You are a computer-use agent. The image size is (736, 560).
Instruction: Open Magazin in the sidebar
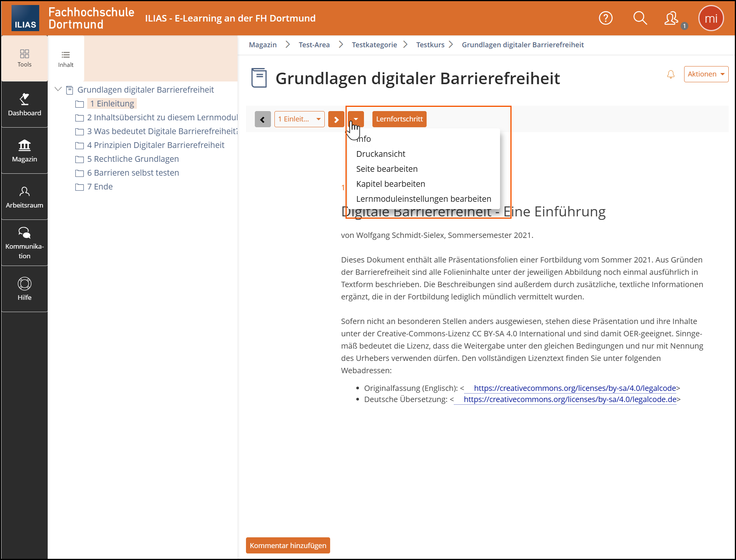(x=25, y=151)
